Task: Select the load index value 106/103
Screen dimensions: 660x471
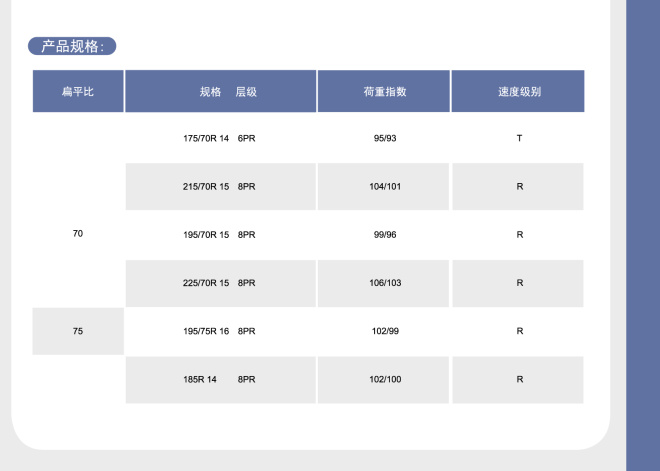Action: (x=383, y=283)
